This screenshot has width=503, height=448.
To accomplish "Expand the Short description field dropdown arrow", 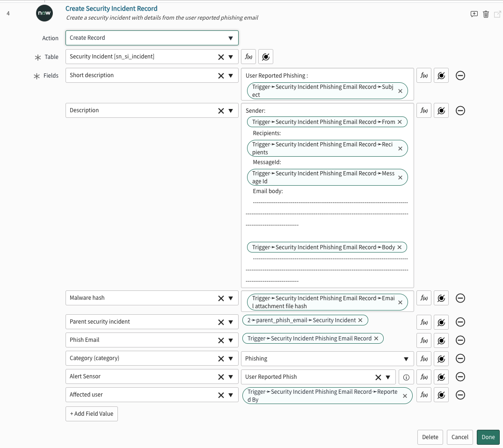I will pyautogui.click(x=231, y=76).
